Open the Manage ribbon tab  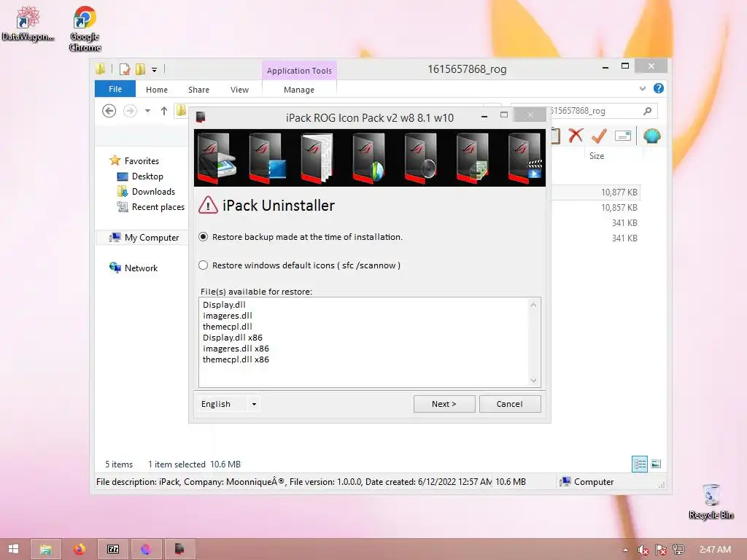[x=298, y=90]
